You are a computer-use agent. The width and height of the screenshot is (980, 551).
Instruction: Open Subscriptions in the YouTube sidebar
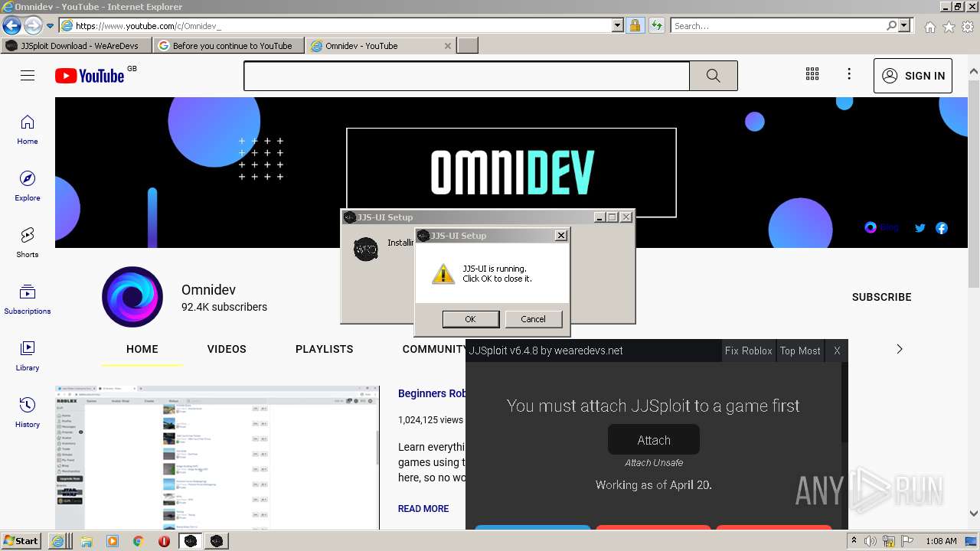point(28,299)
